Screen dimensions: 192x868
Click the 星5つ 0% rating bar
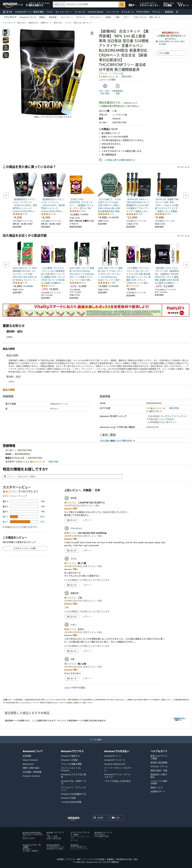(24, 501)
